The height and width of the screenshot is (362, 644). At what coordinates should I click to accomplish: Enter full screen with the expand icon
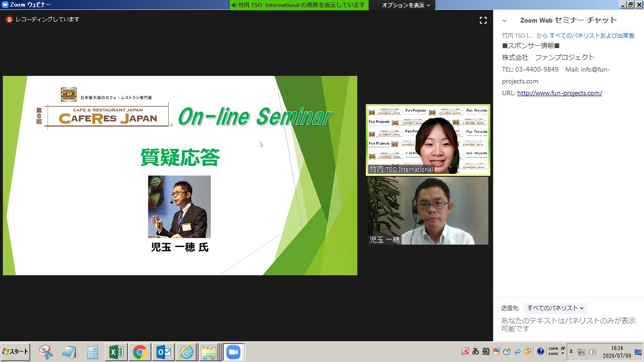click(483, 20)
